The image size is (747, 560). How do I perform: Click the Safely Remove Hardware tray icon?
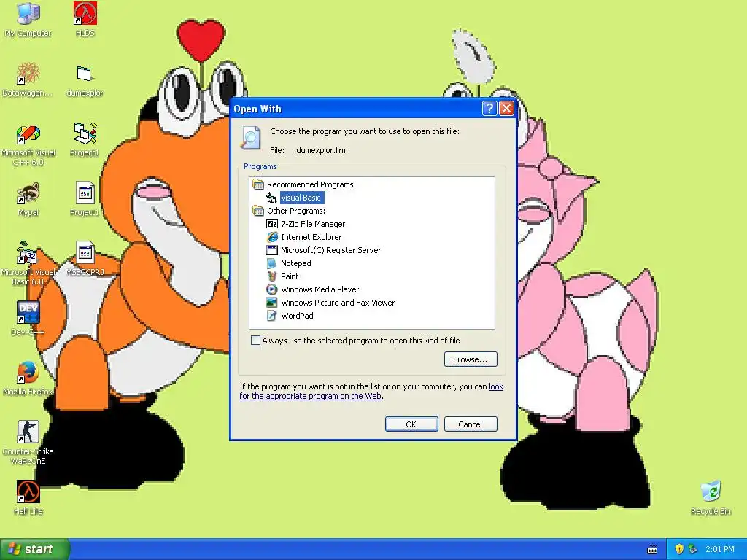693,549
